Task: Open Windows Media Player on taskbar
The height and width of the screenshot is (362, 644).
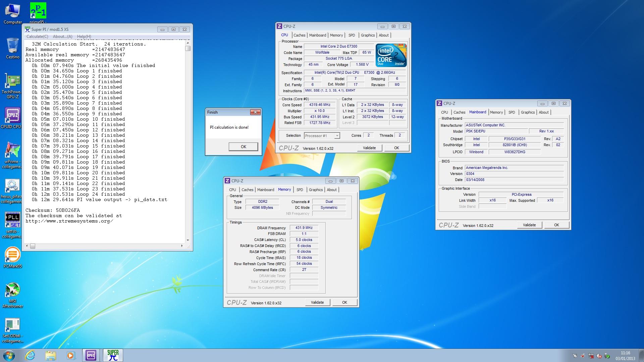Action: pyautogui.click(x=71, y=355)
